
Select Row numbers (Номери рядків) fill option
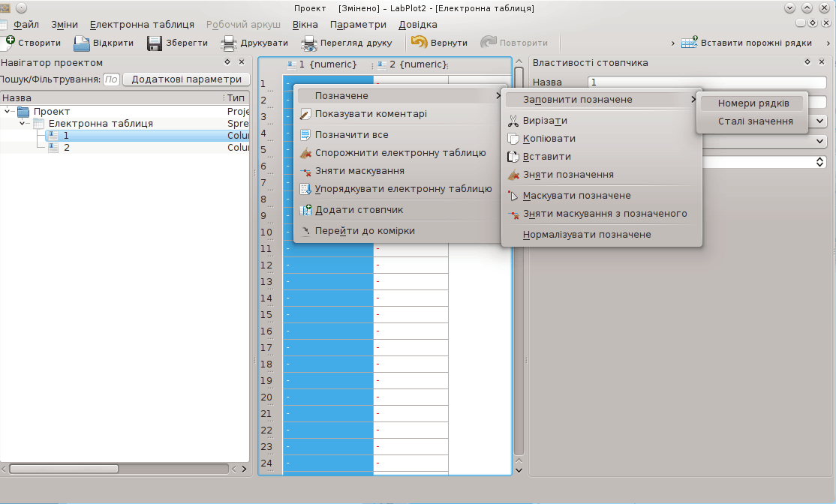coord(753,103)
